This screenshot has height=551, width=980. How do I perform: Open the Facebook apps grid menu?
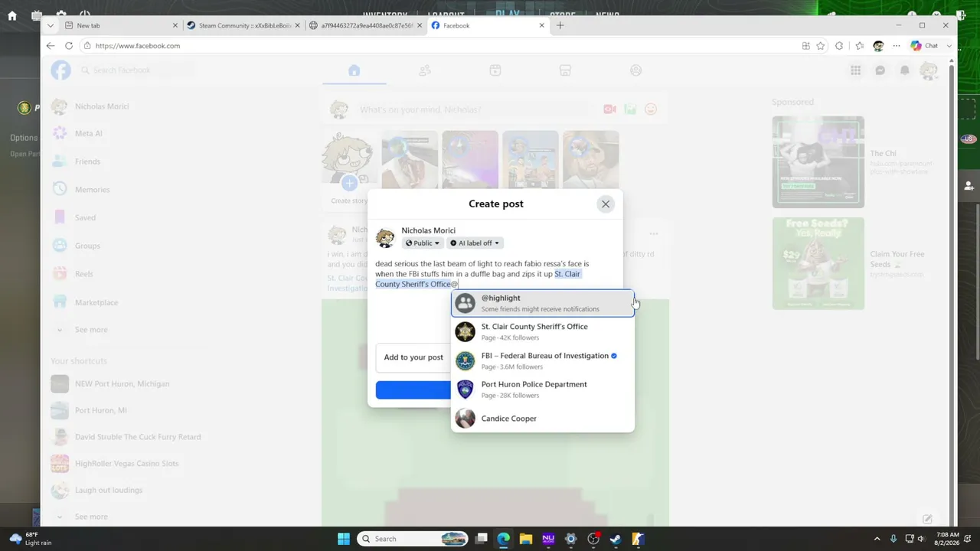(x=856, y=70)
